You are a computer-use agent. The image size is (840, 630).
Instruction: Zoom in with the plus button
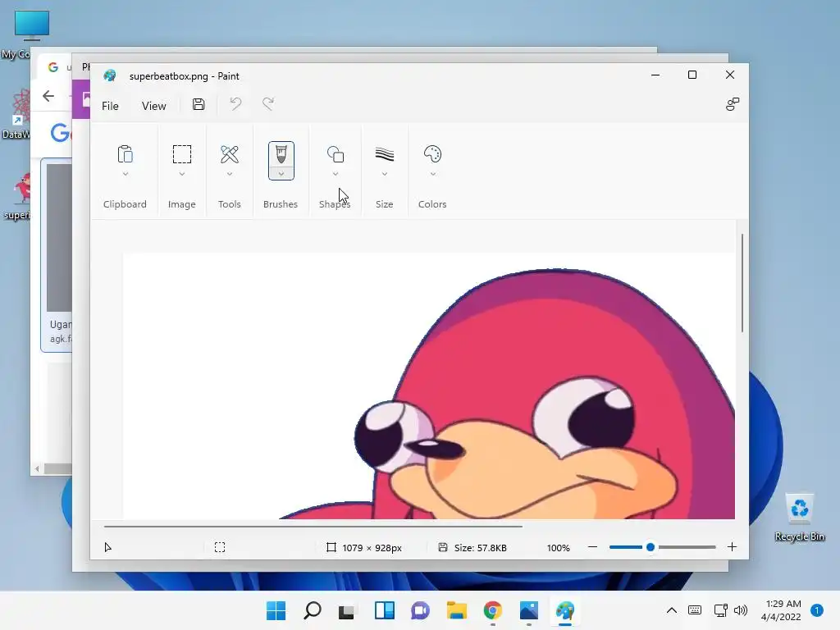pos(732,547)
